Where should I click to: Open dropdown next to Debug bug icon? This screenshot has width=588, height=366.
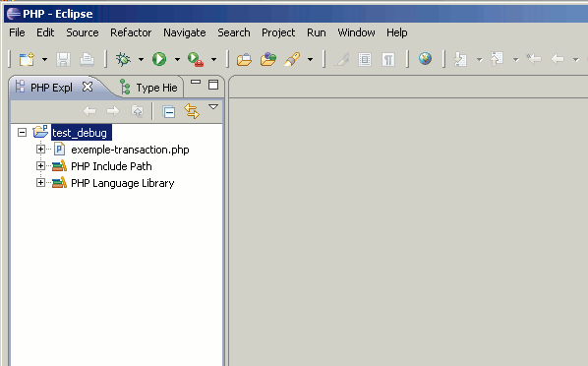(x=141, y=59)
